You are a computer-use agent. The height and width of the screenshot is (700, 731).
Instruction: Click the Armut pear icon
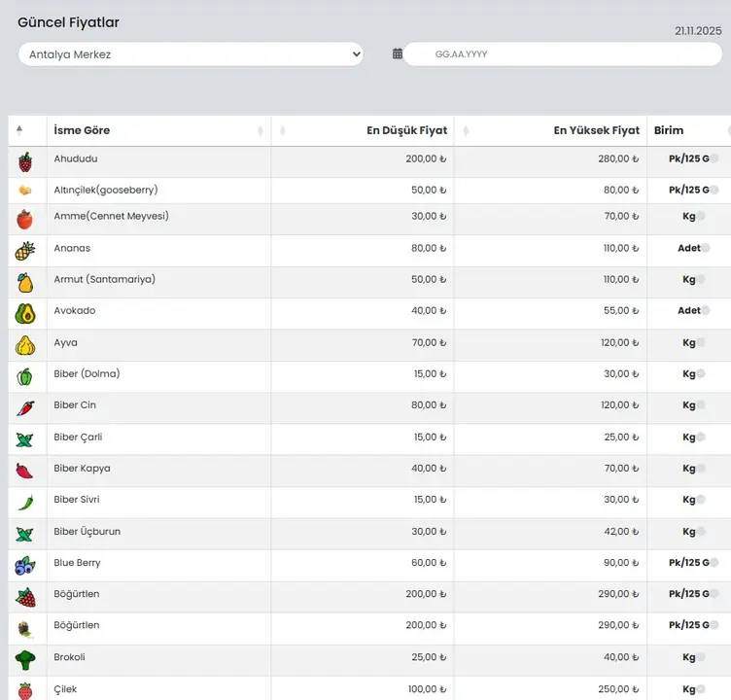[x=25, y=282]
